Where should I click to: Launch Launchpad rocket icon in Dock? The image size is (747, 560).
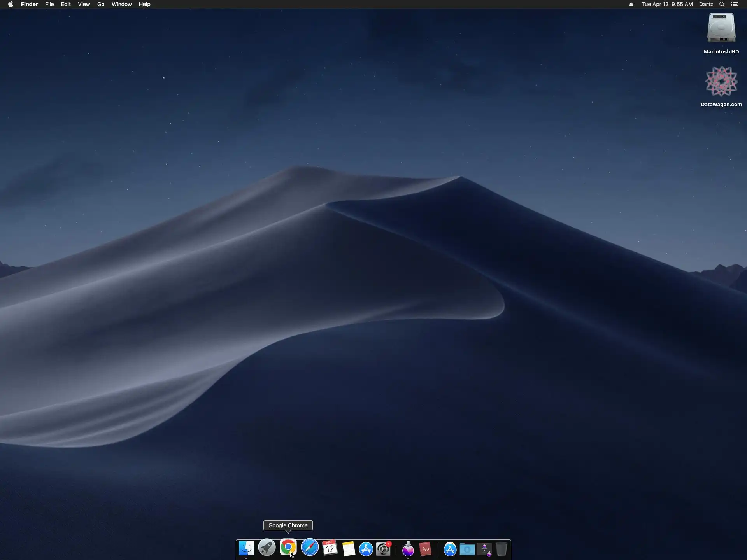tap(267, 548)
